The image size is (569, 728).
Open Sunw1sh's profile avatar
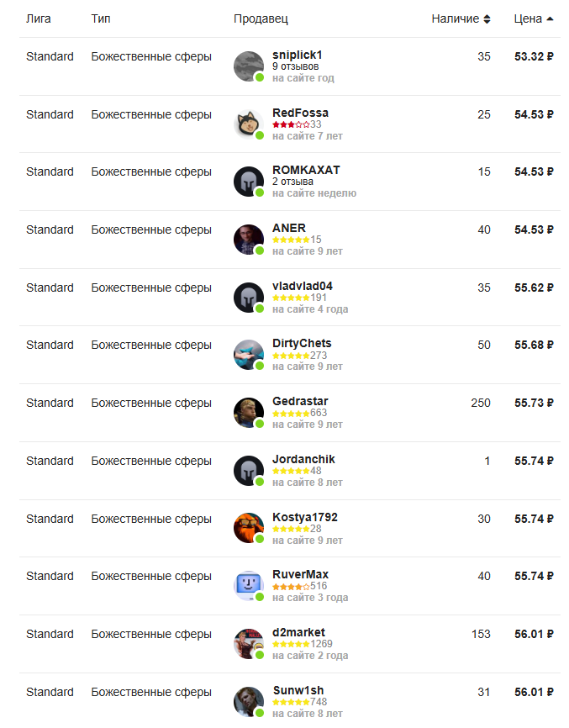[249, 702]
